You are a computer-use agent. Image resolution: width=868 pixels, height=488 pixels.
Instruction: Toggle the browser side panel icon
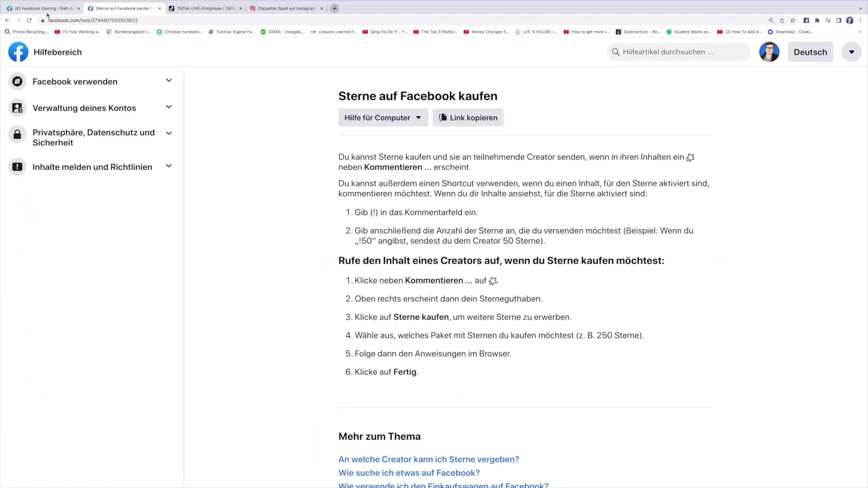(839, 20)
